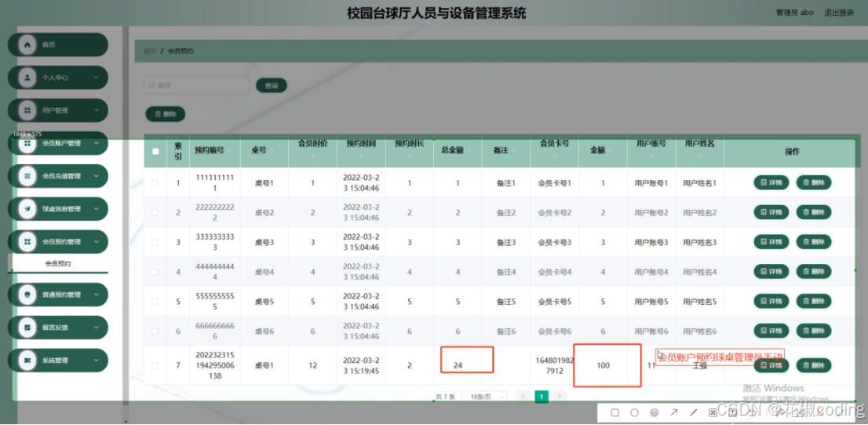The image size is (868, 425).
Task: Expand 留言反馈 with its chevron
Action: [x=97, y=328]
